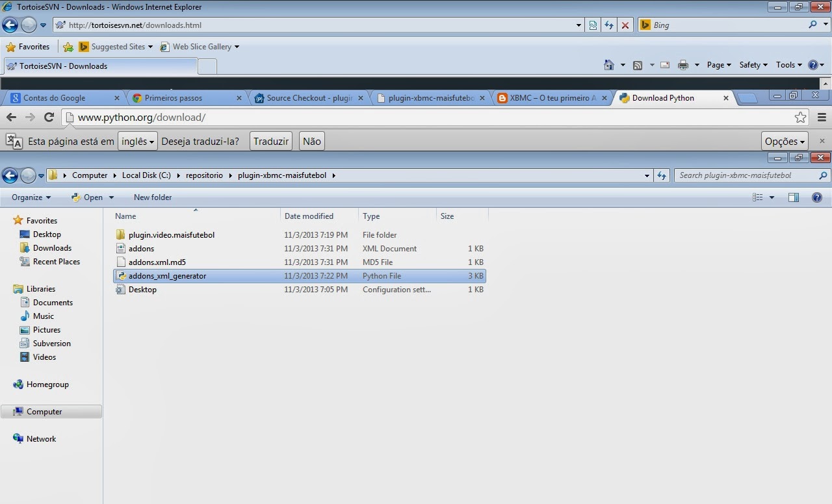Viewport: 832px width, 504px height.
Task: Select the addons_xml_generator Python file
Action: pos(167,275)
